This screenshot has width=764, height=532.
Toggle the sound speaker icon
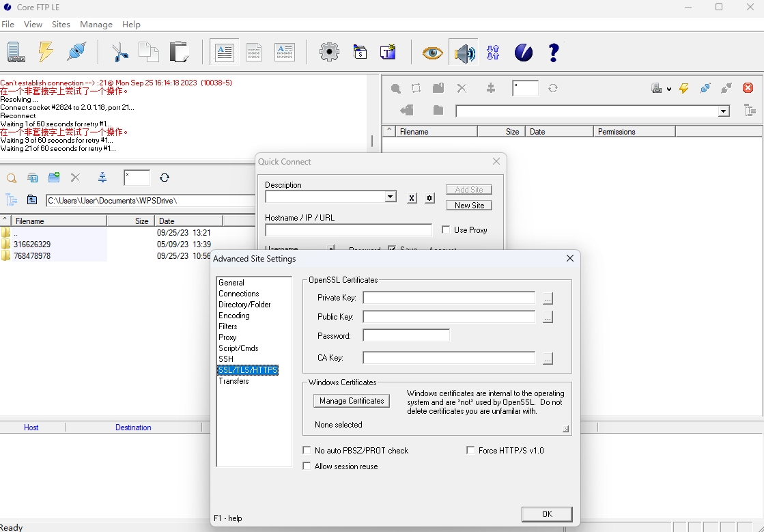(x=464, y=53)
